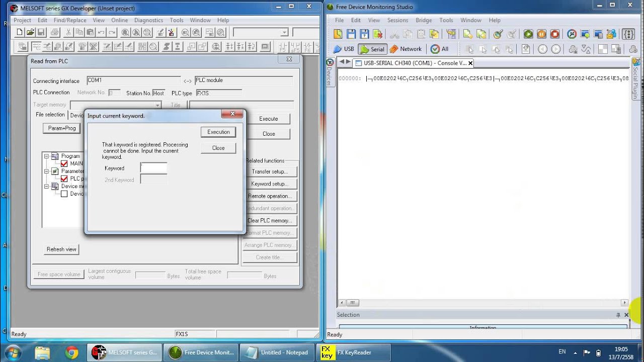This screenshot has width=644, height=362.
Task: Toggle the Device memory data checkbox
Action: (64, 194)
